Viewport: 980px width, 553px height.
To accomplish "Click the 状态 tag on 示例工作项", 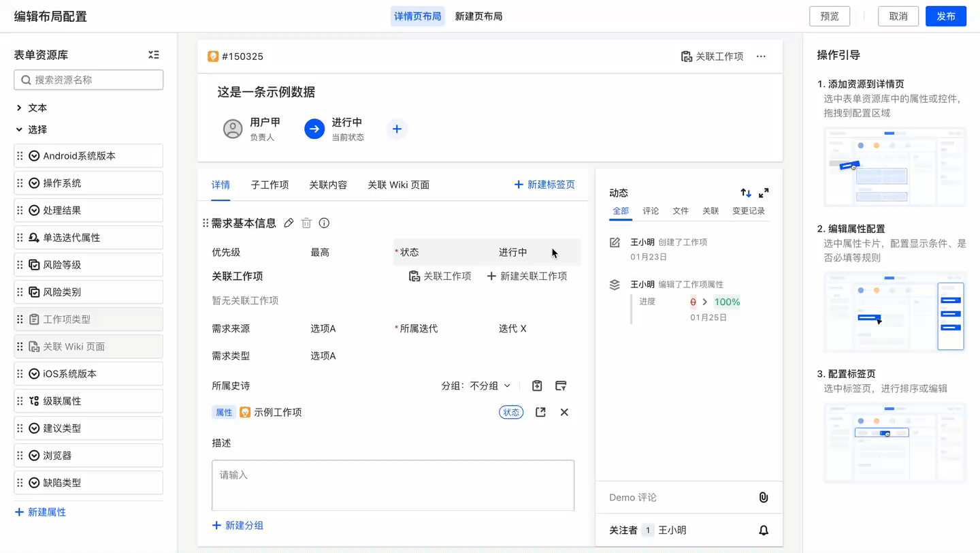I will (511, 412).
